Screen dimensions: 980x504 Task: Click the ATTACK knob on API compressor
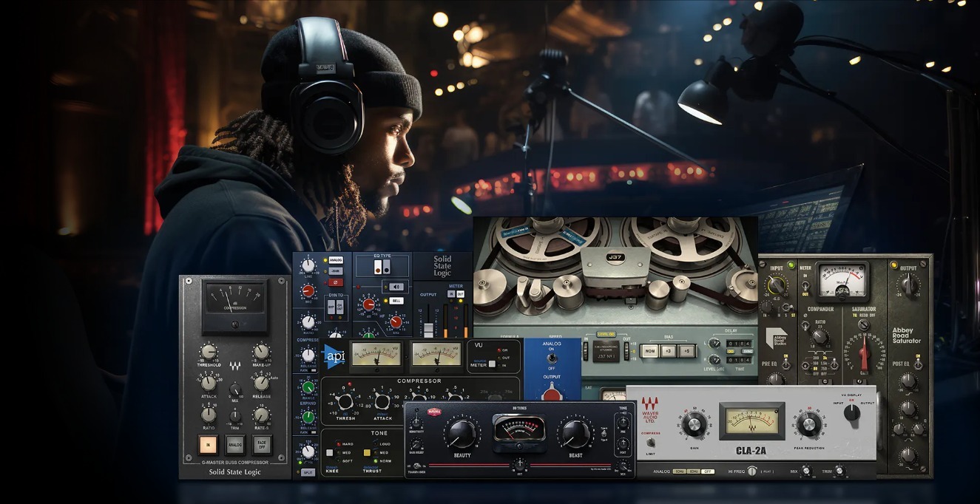point(382,402)
